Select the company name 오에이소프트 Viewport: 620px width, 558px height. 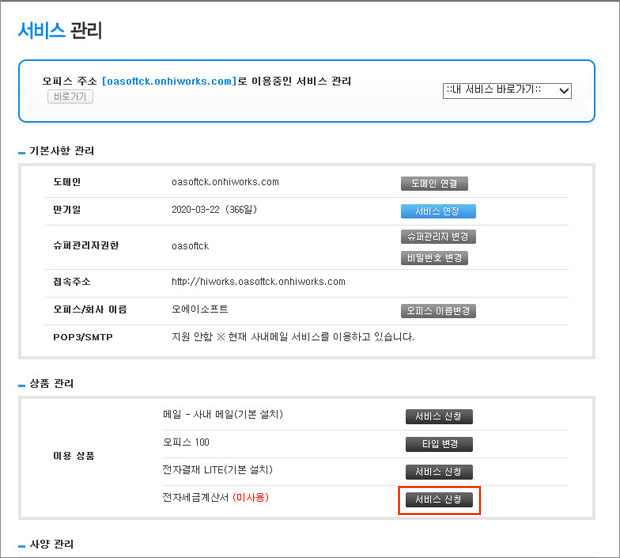pyautogui.click(x=200, y=309)
